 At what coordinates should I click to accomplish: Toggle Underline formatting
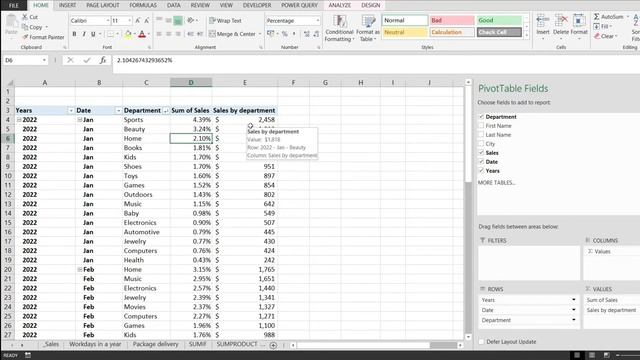click(x=93, y=34)
